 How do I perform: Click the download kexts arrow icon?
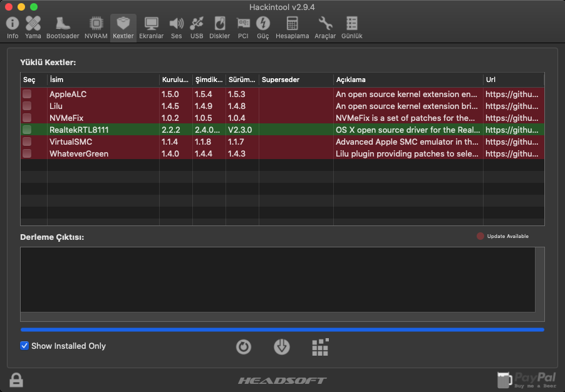(282, 347)
